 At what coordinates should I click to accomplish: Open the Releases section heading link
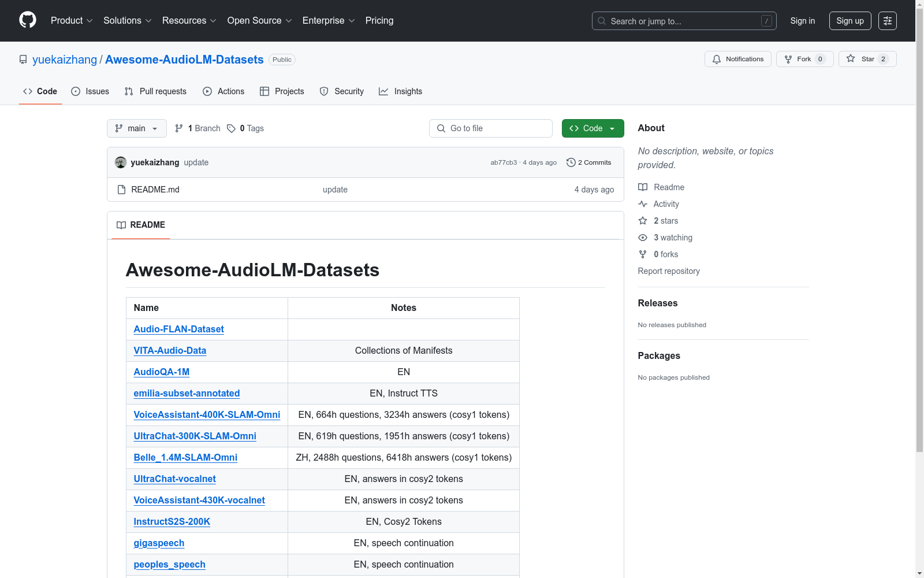coord(658,303)
